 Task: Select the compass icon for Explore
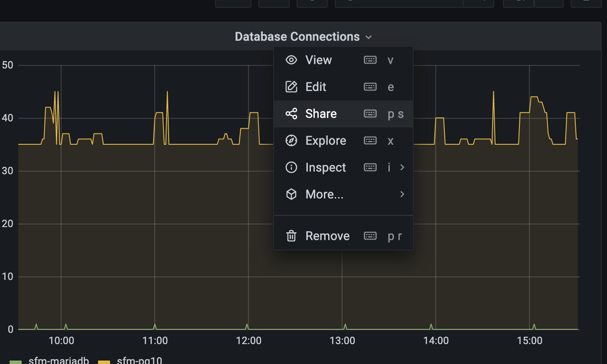click(291, 140)
